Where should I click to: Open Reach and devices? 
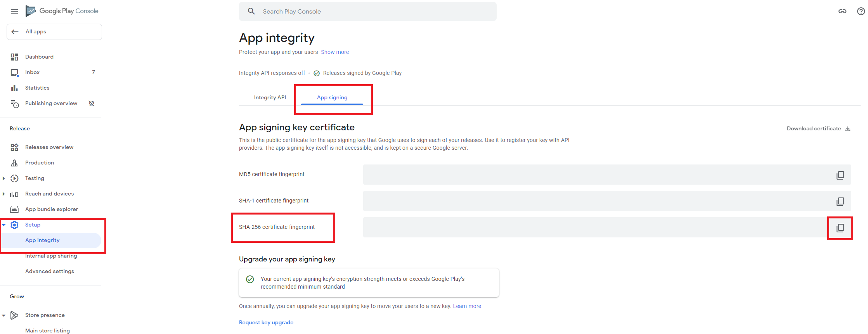pyautogui.click(x=49, y=194)
